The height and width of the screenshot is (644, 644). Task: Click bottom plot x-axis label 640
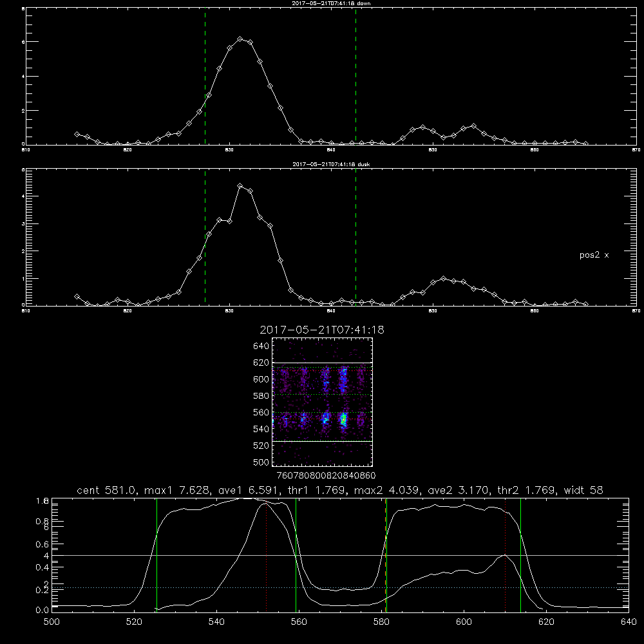(x=629, y=622)
